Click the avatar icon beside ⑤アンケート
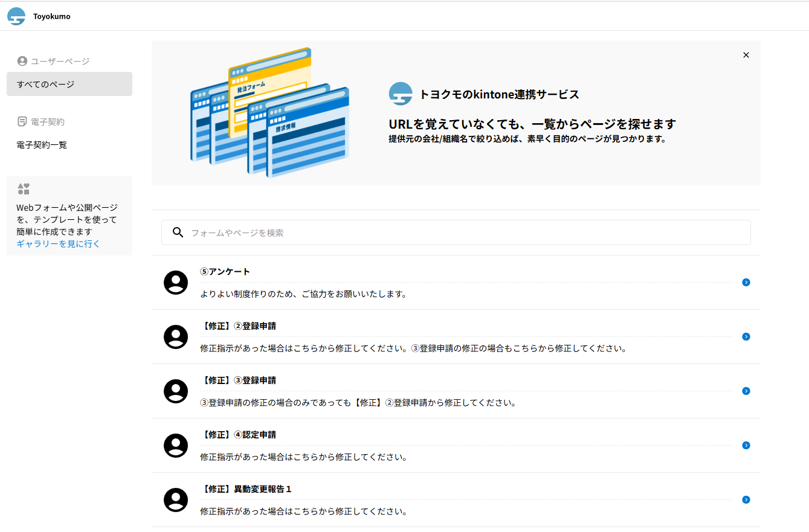 pyautogui.click(x=176, y=283)
